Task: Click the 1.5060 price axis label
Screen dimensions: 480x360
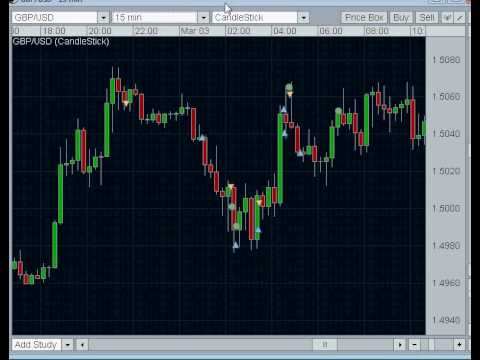Action: (x=446, y=97)
